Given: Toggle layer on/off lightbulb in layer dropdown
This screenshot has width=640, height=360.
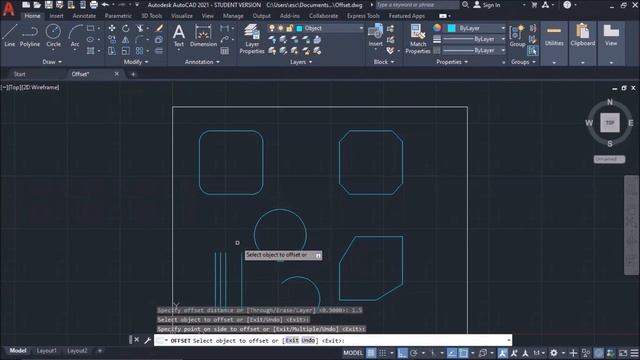Looking at the screenshot, I should pyautogui.click(x=272, y=28).
